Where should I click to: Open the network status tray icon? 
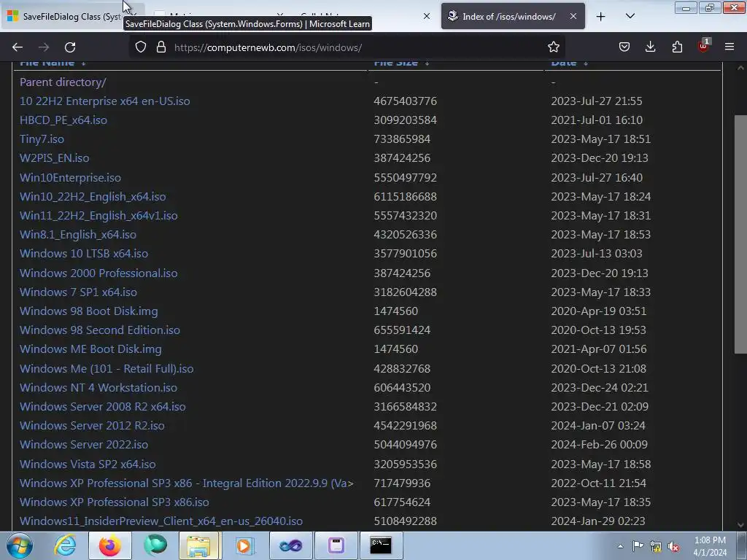point(656,547)
